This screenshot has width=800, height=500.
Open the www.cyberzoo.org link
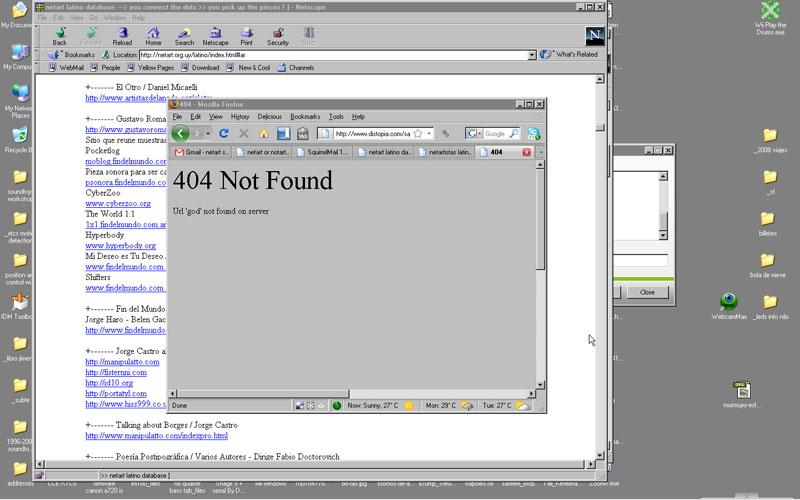(x=118, y=203)
